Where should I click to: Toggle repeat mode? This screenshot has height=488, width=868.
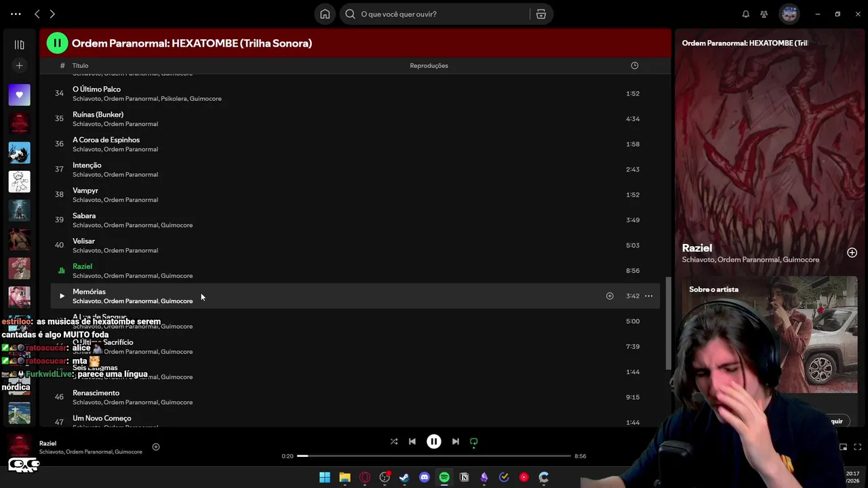474,441
